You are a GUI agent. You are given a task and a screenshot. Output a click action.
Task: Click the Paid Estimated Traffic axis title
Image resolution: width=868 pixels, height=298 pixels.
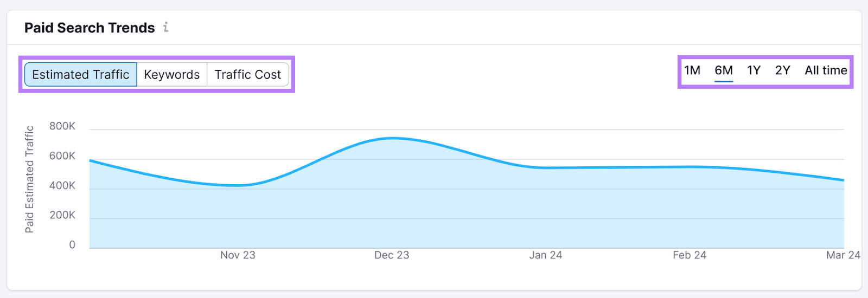pos(29,179)
